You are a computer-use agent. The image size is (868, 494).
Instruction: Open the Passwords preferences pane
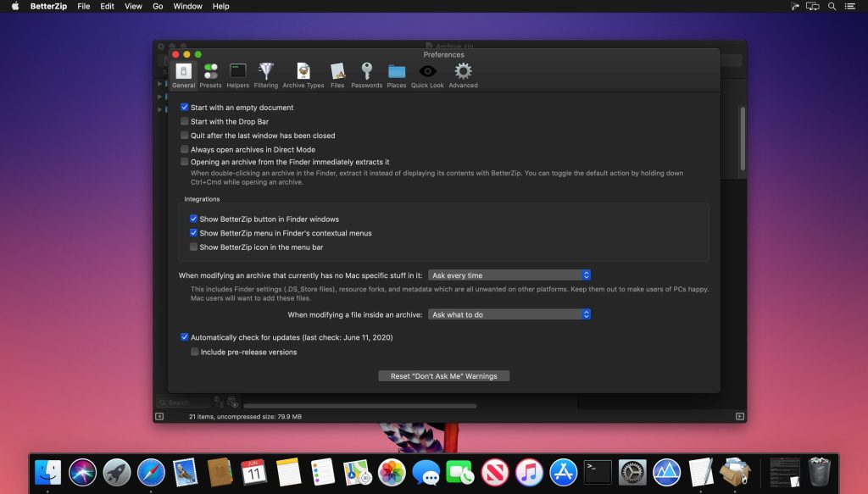coord(366,74)
